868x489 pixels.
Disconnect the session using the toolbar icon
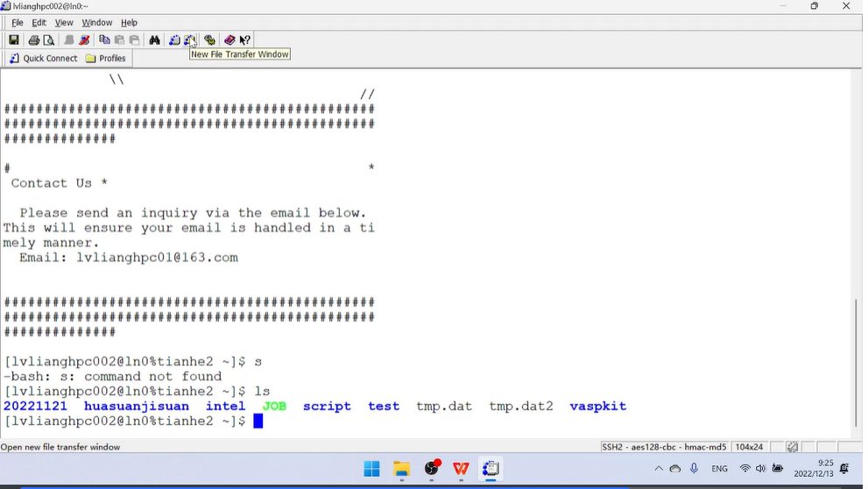85,40
